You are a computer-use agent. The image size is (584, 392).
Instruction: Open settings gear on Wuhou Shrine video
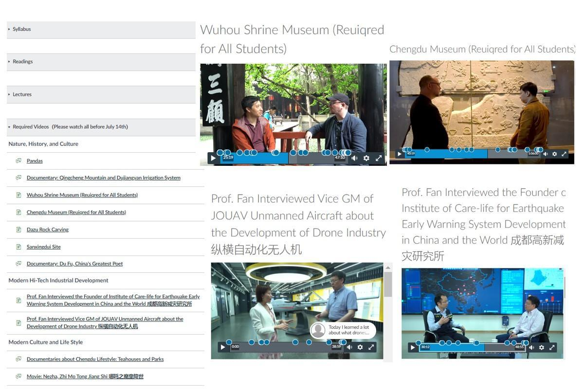pyautogui.click(x=366, y=158)
